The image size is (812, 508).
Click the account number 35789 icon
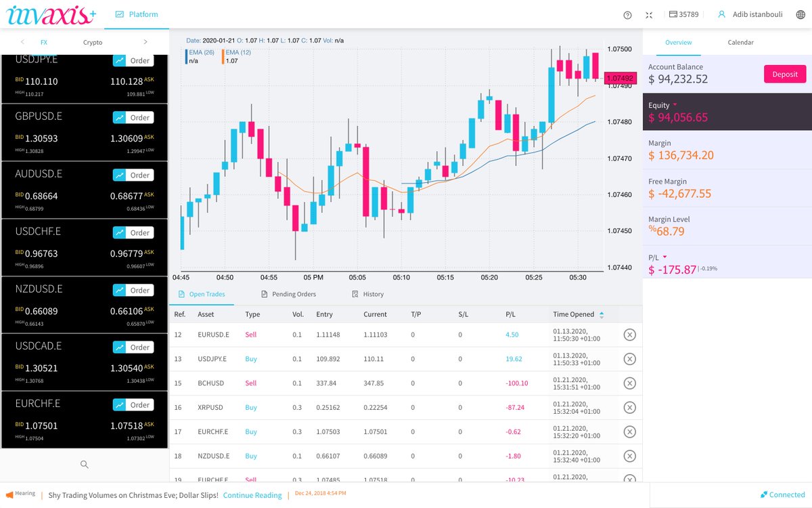673,14
